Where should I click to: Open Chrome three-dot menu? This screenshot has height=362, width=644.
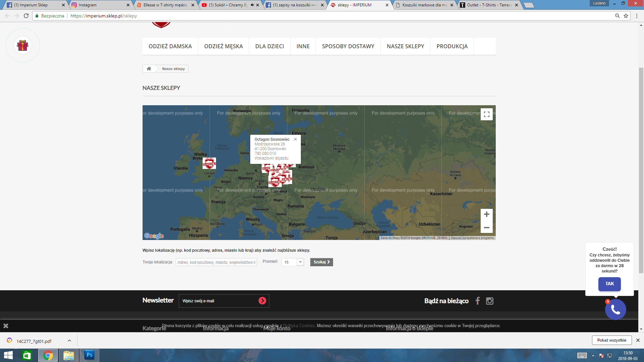(x=637, y=16)
